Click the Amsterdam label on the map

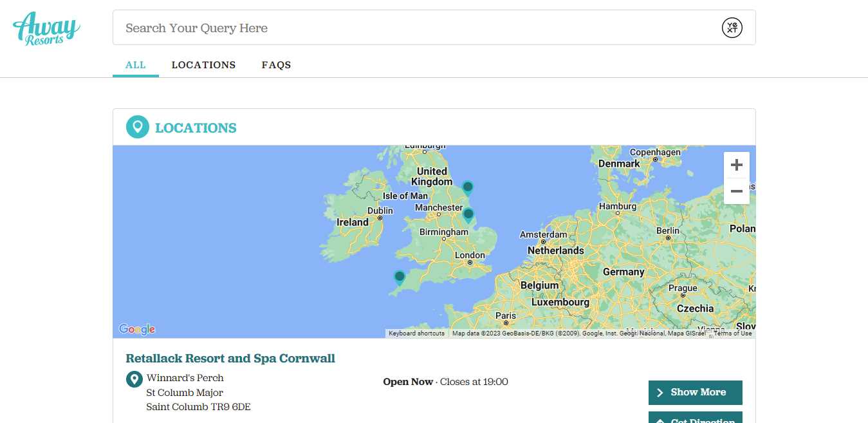click(543, 235)
